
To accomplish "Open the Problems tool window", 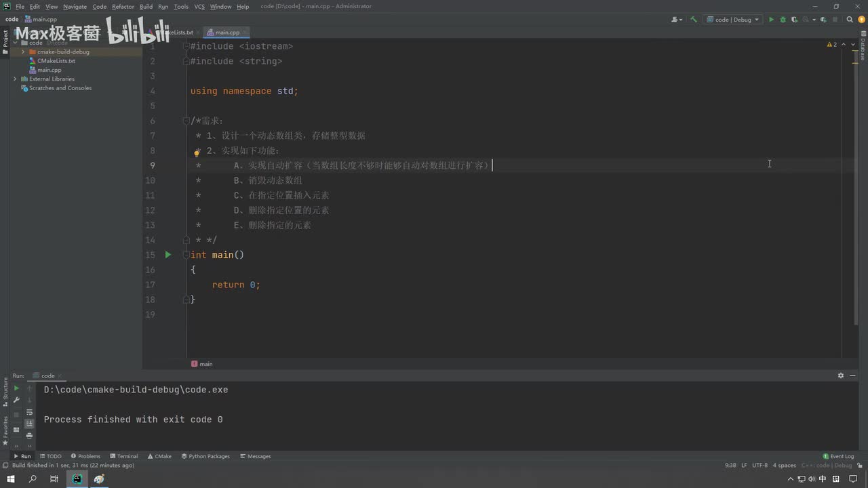I will tap(85, 456).
